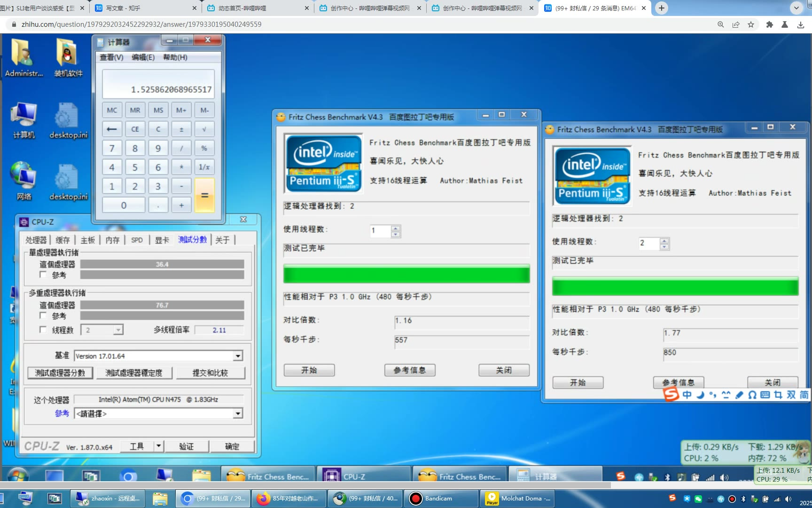Toggle the 线程数 checkbox in CPU-Z
The height and width of the screenshot is (508, 812).
coord(43,330)
